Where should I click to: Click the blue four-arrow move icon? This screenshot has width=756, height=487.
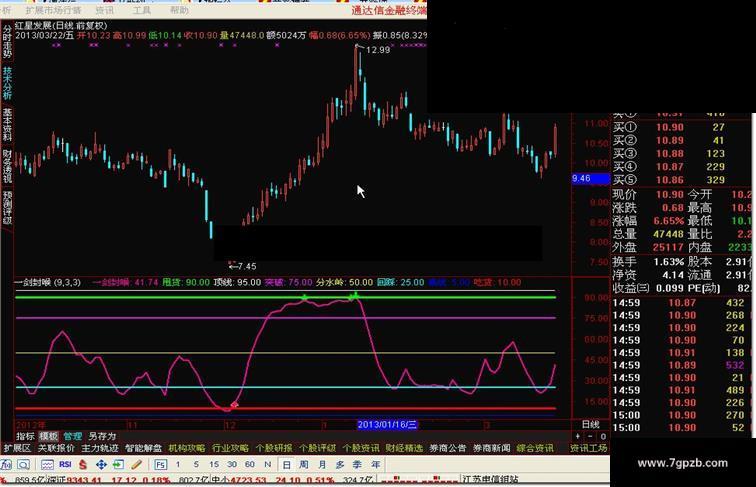(x=101, y=465)
